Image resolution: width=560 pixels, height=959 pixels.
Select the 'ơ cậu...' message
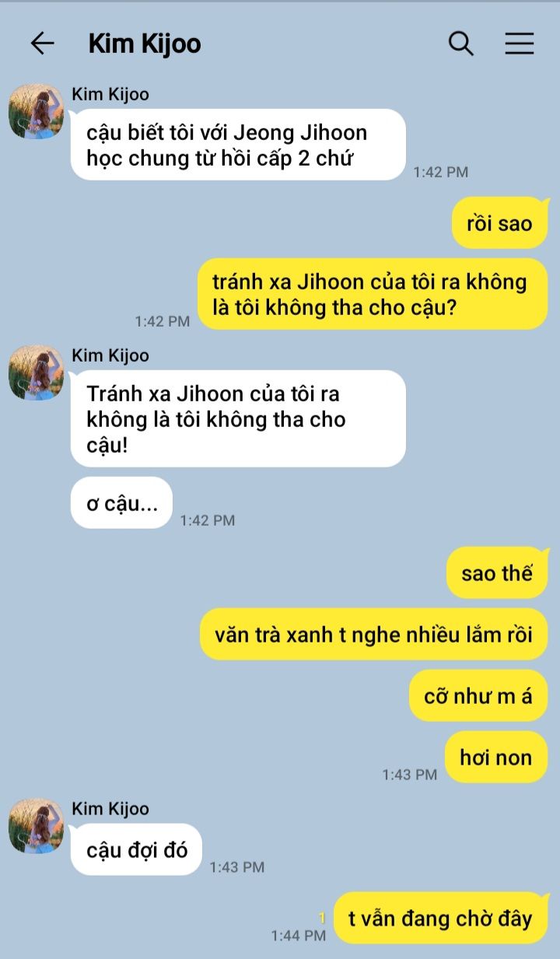pos(121,502)
